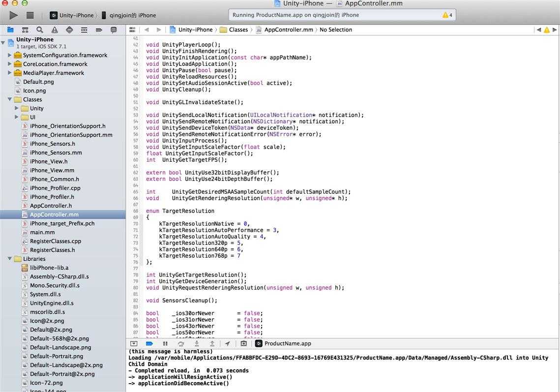Expand SystemConfiguration.framework
This screenshot has width=560, height=392.
pos(10,55)
